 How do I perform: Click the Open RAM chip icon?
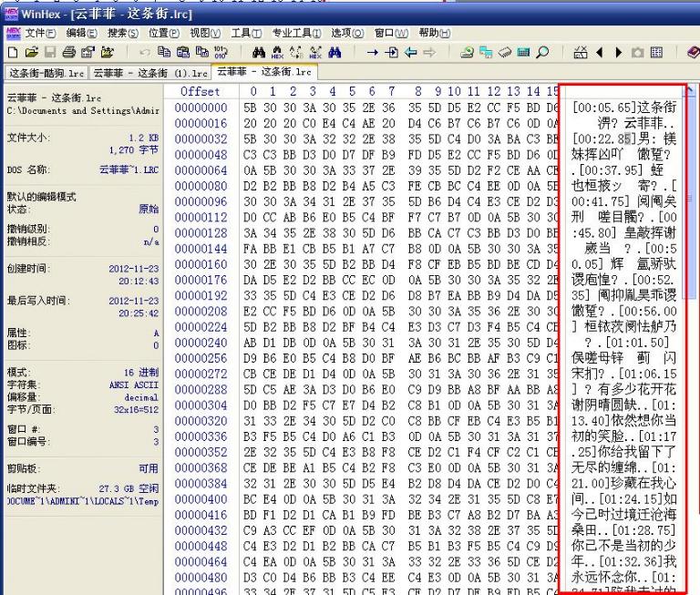pyautogui.click(x=504, y=53)
